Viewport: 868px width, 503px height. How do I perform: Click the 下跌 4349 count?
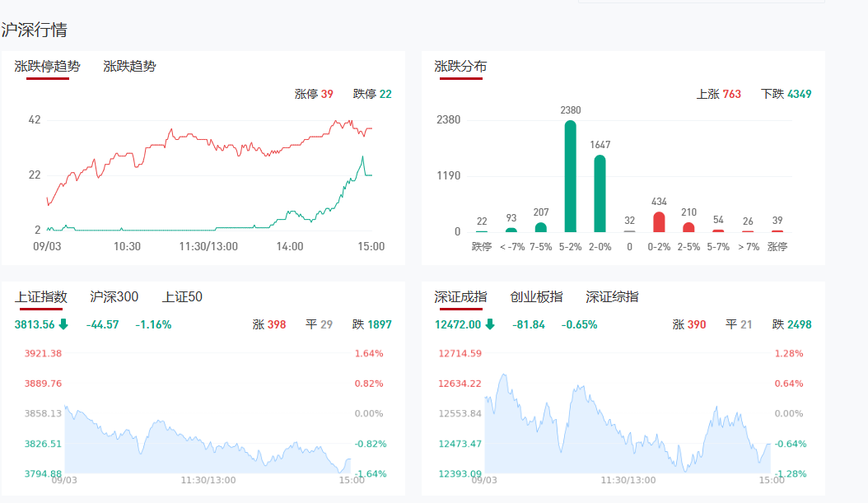pos(786,94)
